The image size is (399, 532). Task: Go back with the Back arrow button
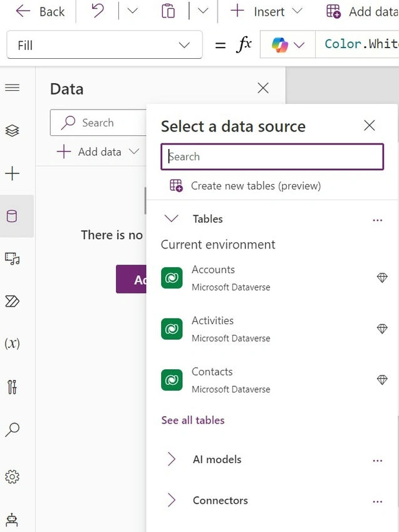click(x=39, y=11)
